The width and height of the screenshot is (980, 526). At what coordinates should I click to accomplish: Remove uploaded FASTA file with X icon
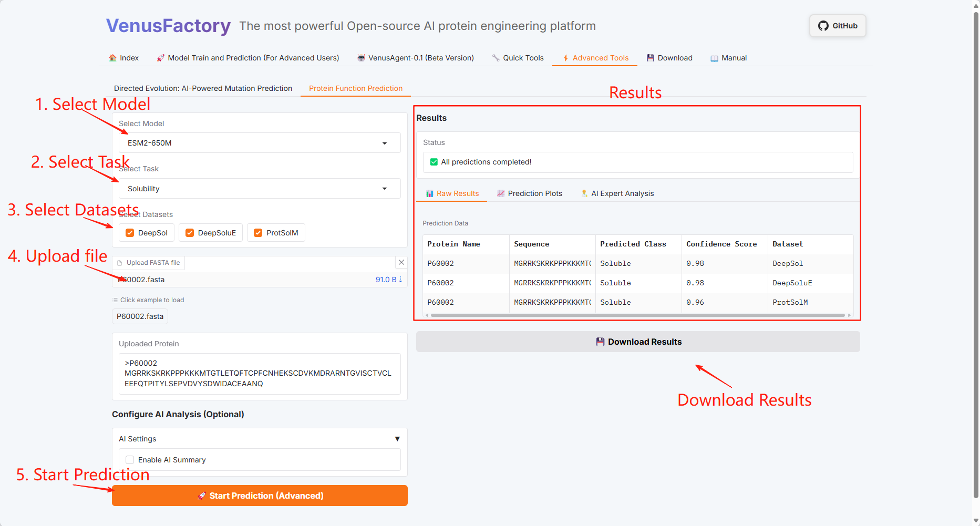coord(401,262)
